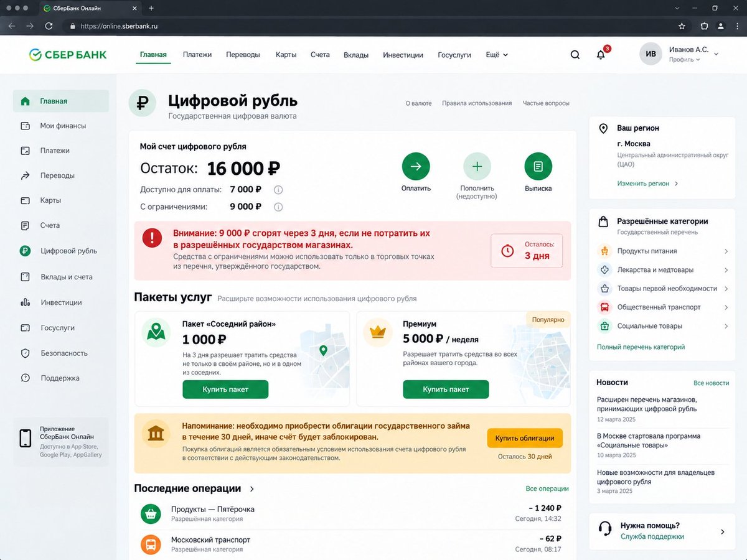747x560 pixels.
Task: Click the Поддержка sidebar icon
Action: click(26, 378)
